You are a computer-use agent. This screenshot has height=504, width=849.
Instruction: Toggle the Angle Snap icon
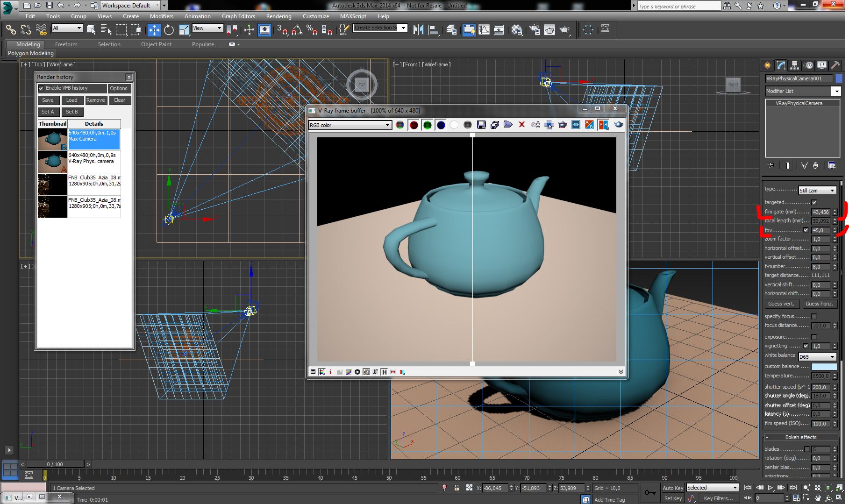coord(297,30)
